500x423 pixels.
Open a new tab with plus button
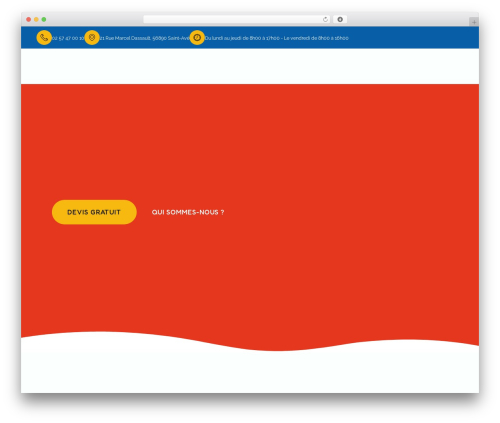(x=474, y=22)
